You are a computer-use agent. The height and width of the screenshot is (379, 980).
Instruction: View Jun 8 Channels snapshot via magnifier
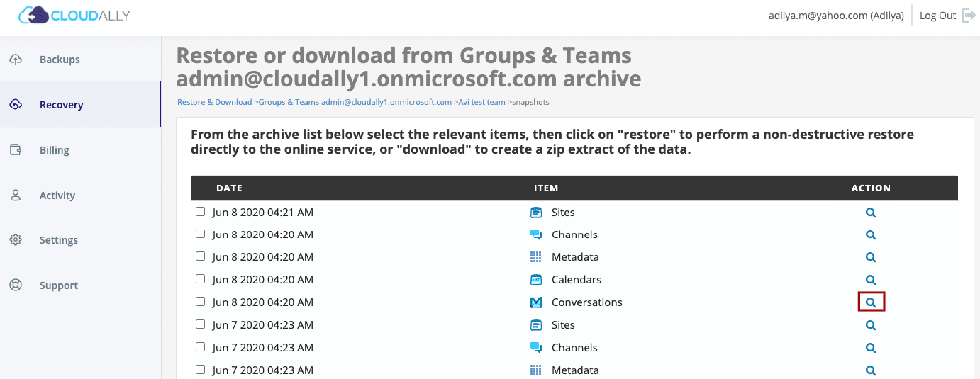(x=871, y=235)
